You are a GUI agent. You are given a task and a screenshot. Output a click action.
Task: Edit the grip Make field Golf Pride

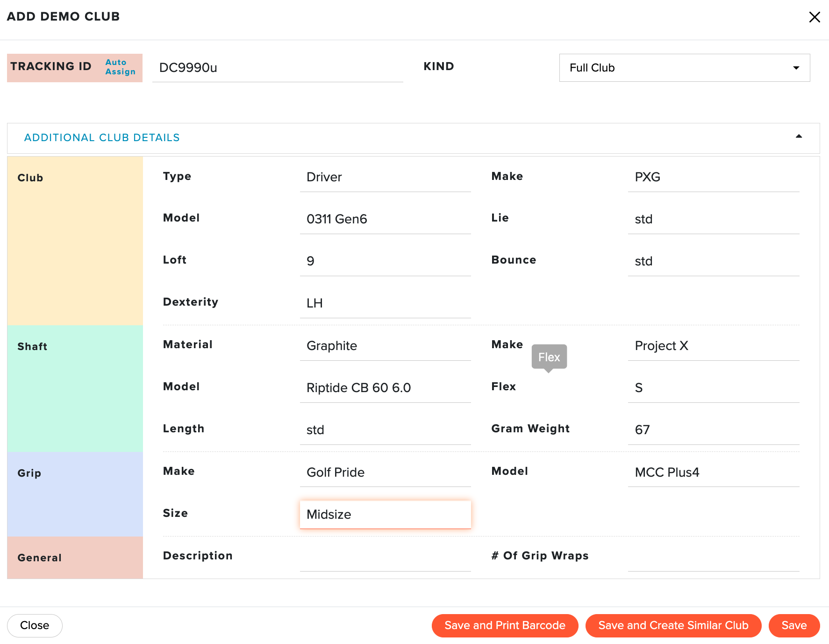point(385,472)
